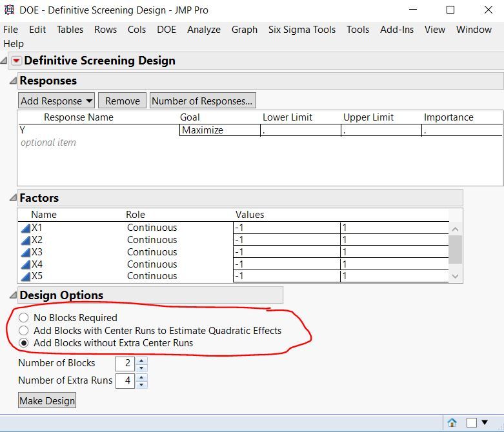Screen dimensions: 504x432
Task: Click the Factors list scrollbar thumb
Action: (x=455, y=250)
